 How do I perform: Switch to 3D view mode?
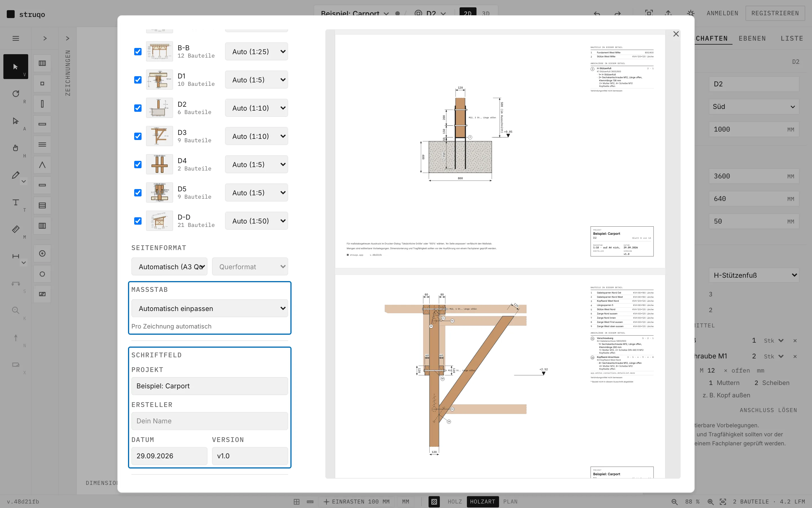(x=486, y=14)
